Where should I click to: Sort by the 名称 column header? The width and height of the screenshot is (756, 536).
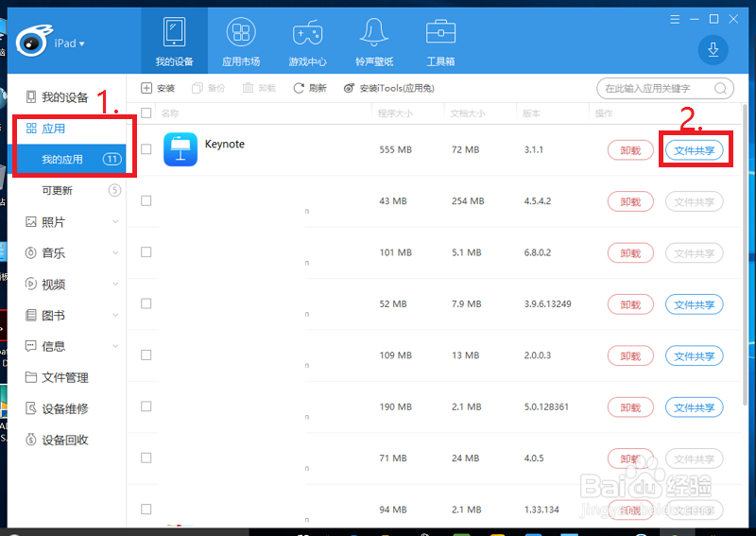click(170, 113)
